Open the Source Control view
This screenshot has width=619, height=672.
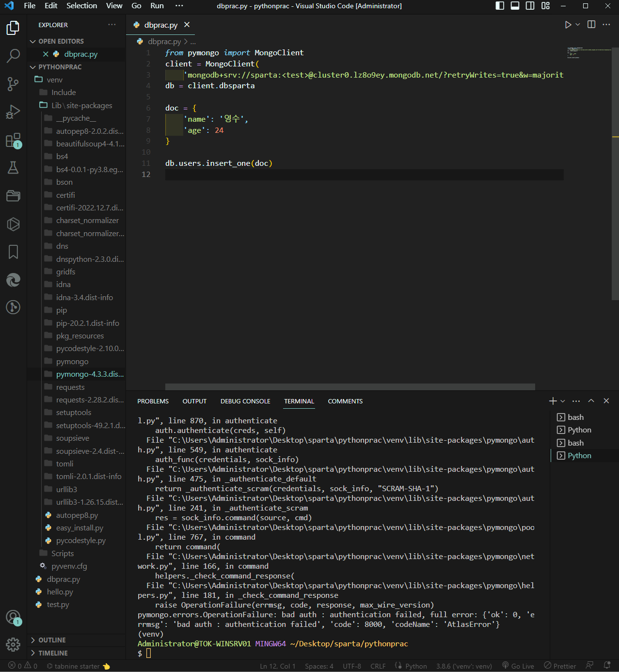[x=13, y=84]
